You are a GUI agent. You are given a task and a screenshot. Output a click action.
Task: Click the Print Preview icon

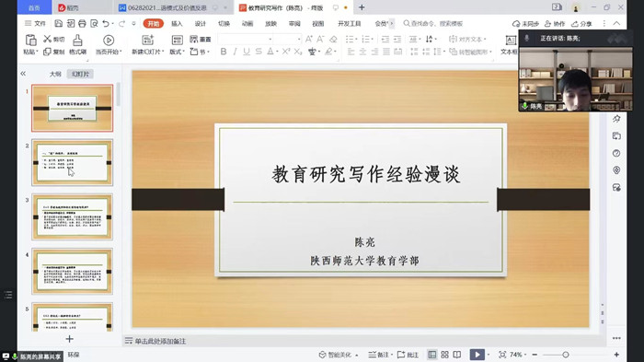tap(94, 23)
